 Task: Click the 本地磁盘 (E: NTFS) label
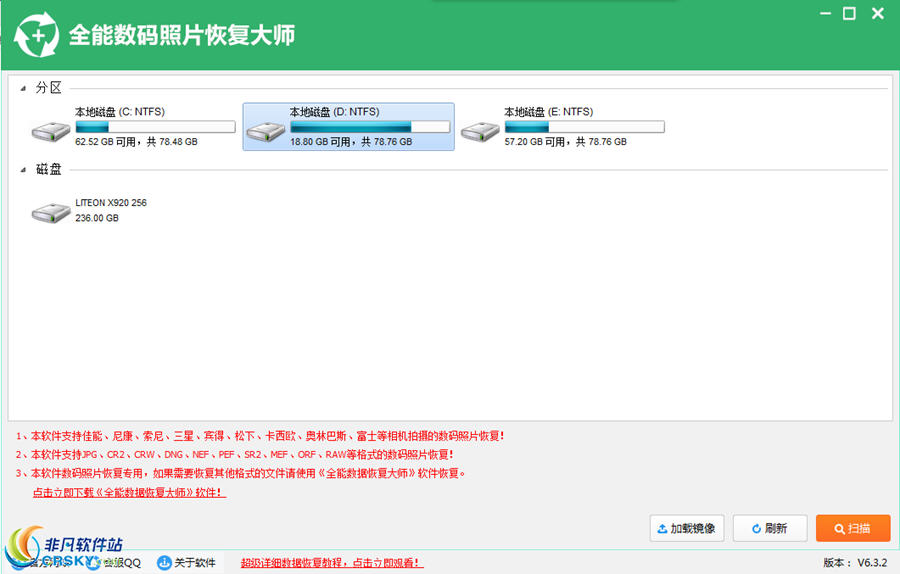[549, 112]
